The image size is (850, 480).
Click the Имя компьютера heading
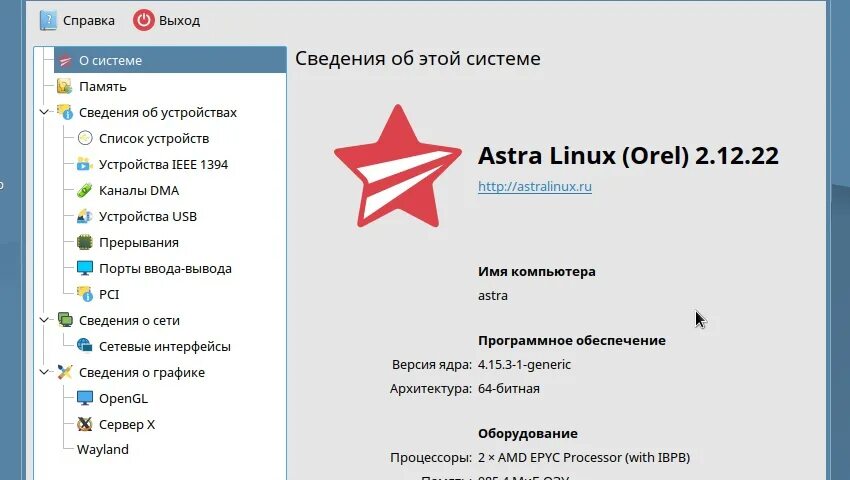tap(537, 271)
